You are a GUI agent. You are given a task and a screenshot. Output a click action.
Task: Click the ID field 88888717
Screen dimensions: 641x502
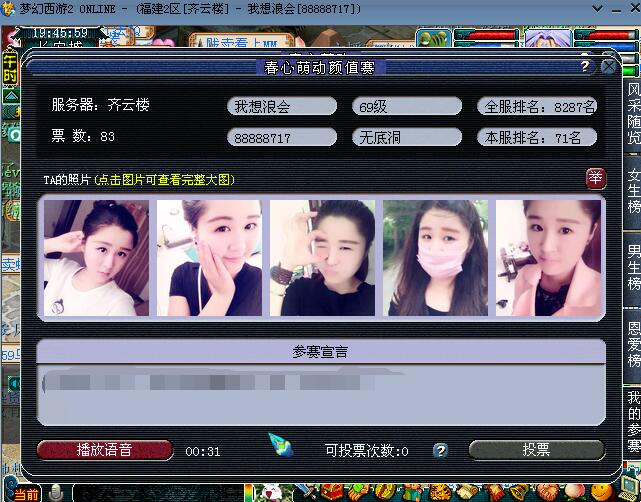[x=282, y=137]
